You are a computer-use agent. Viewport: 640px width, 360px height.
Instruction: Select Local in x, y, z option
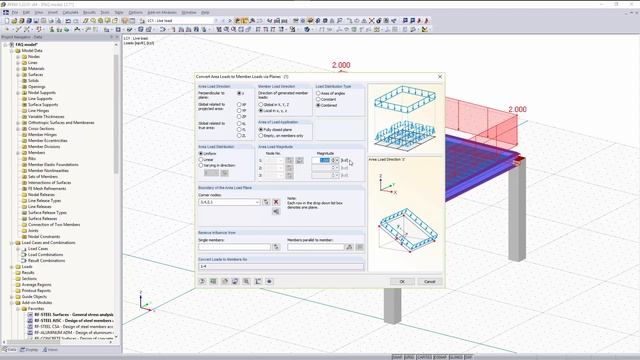point(261,111)
